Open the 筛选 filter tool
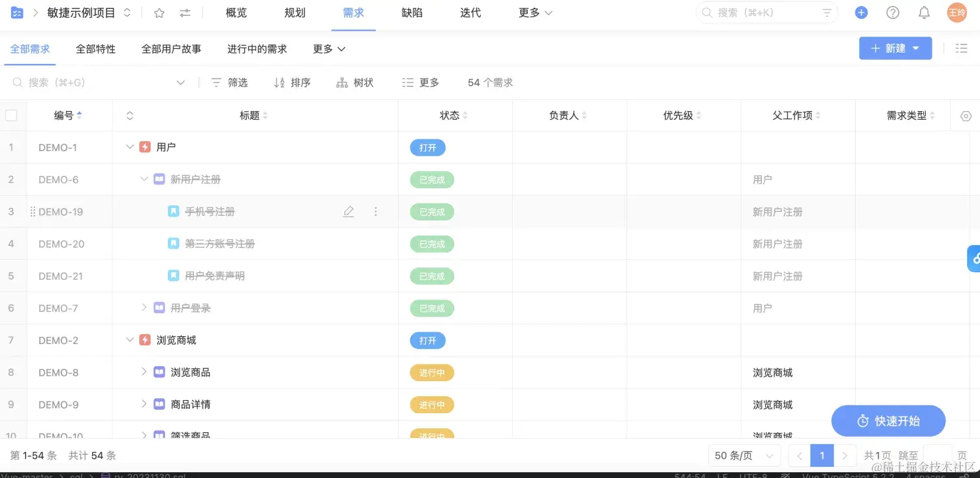The image size is (980, 478). [229, 82]
